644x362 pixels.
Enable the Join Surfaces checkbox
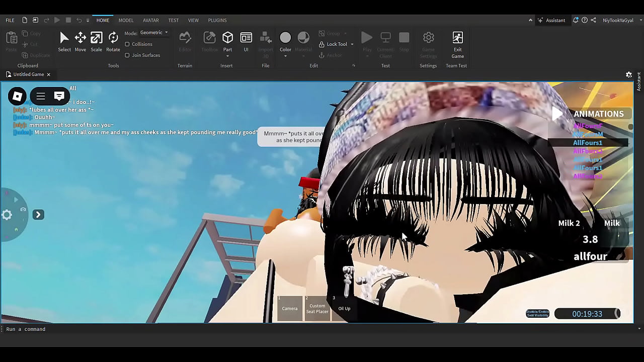coord(127,55)
